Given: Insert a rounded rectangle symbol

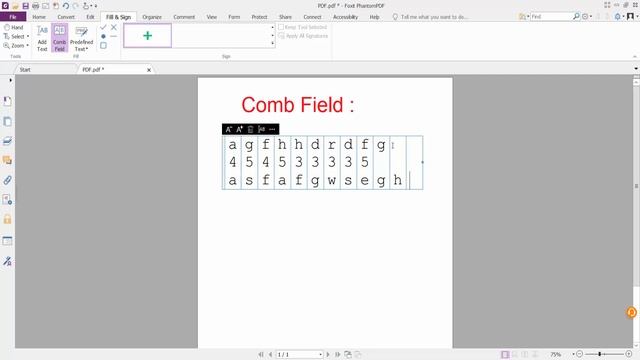Looking at the screenshot, I should click(103, 45).
